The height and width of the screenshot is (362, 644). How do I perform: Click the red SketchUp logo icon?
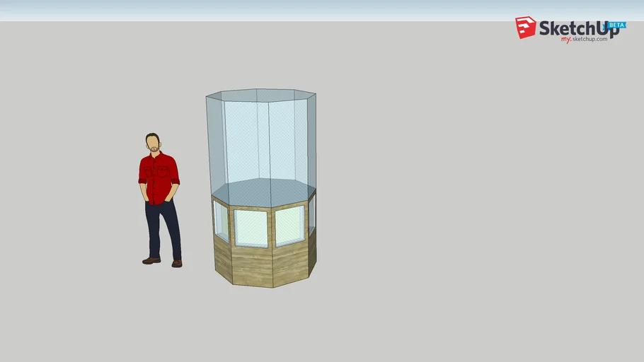525,28
